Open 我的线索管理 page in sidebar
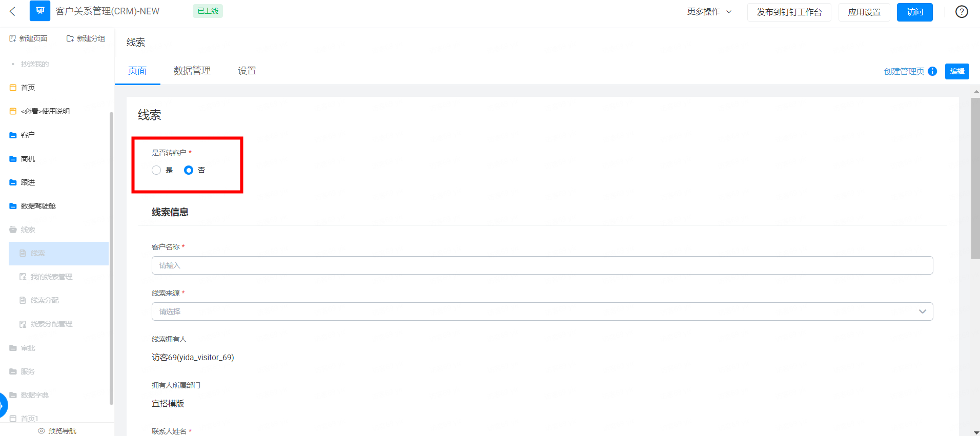This screenshot has width=980, height=436. pos(51,277)
